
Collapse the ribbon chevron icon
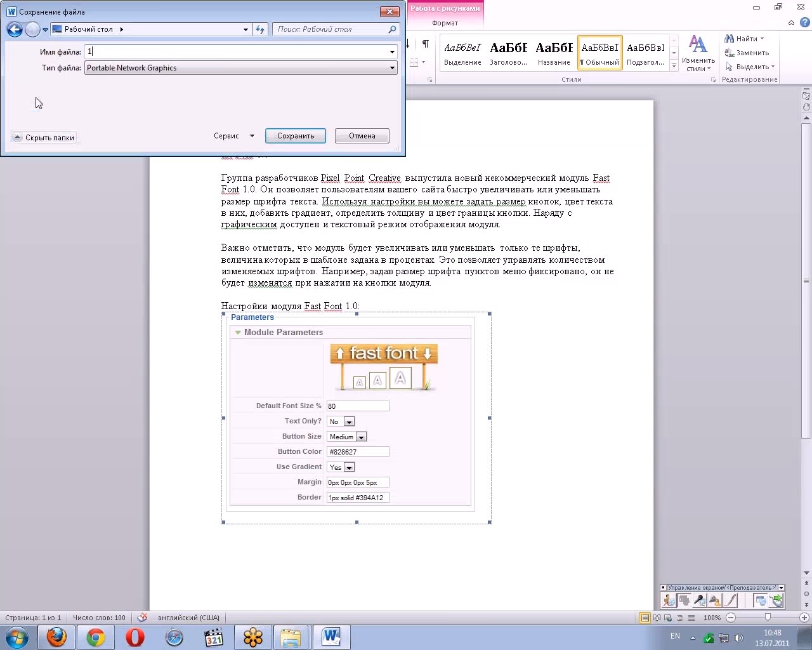coord(791,23)
